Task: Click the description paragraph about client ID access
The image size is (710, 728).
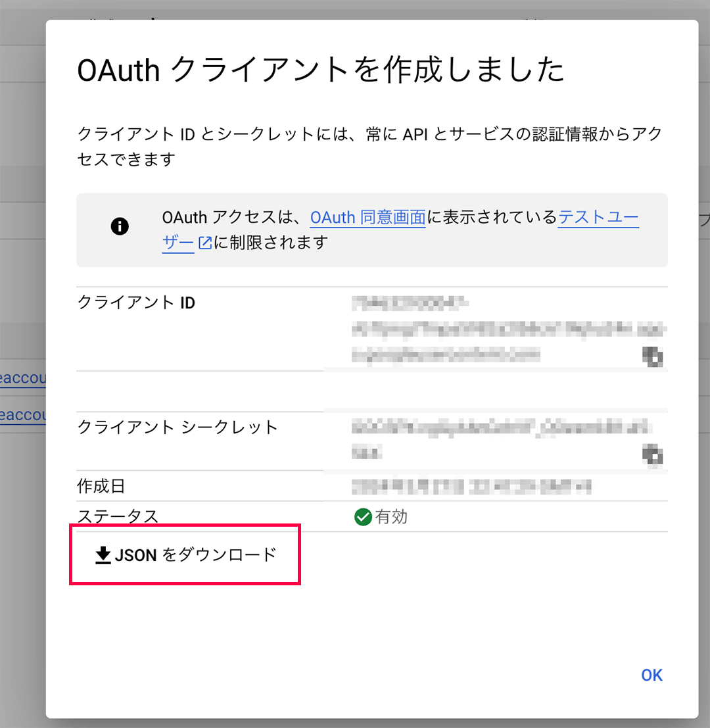Action: [370, 147]
